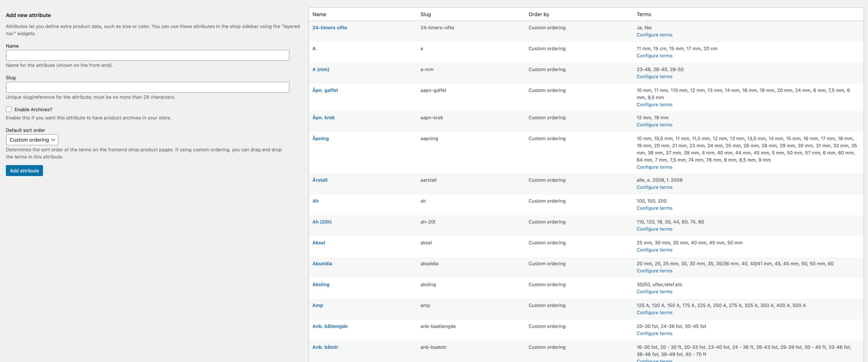868x362 pixels.
Task: Open Default sort order dropdown
Action: coord(32,140)
